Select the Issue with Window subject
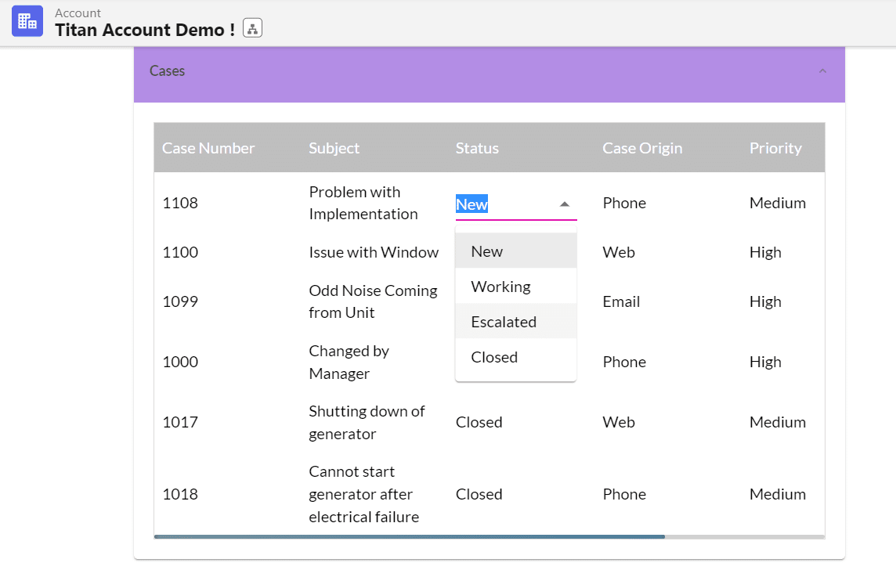This screenshot has height=588, width=896. [374, 252]
